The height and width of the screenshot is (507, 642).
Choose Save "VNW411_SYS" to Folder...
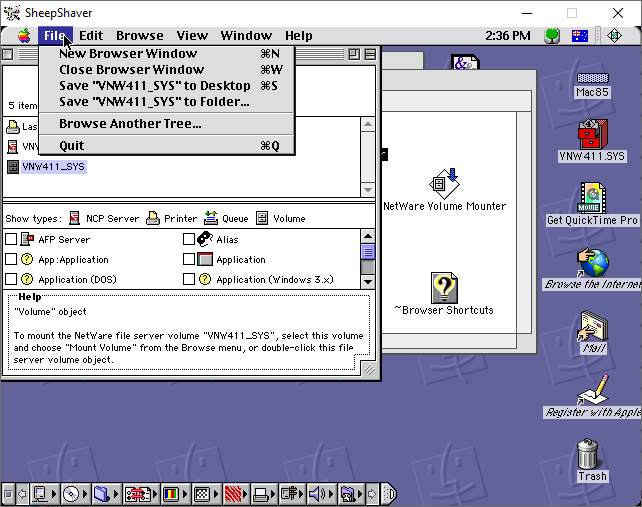point(167,102)
